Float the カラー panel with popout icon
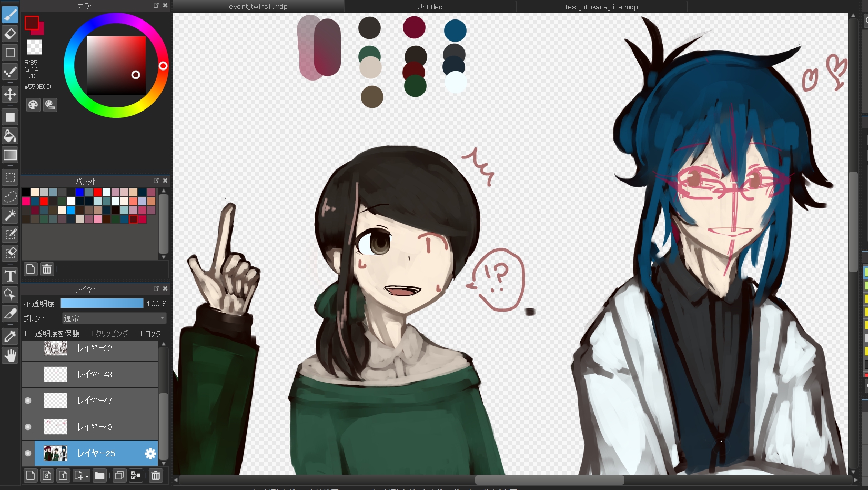Screen dimensions: 868x490 pyautogui.click(x=156, y=6)
